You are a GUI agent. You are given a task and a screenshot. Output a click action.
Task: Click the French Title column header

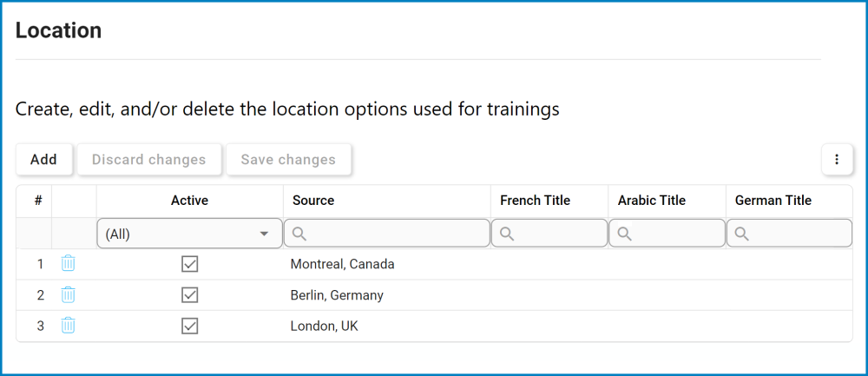point(535,201)
